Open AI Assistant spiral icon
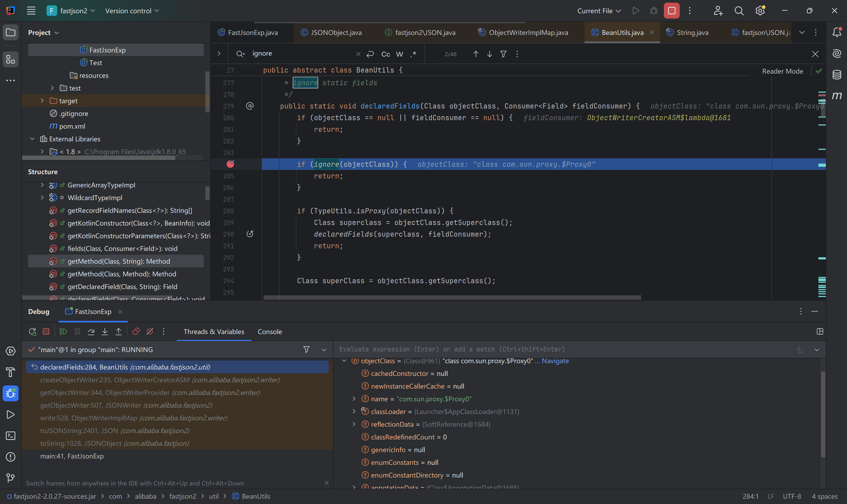Screen dimensions: 847x504 [x=837, y=54]
